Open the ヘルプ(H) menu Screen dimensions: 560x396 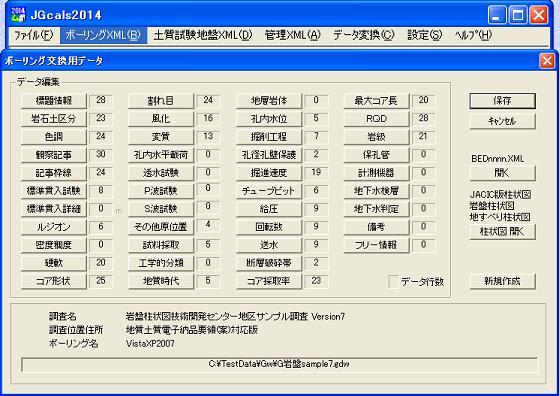tap(473, 35)
